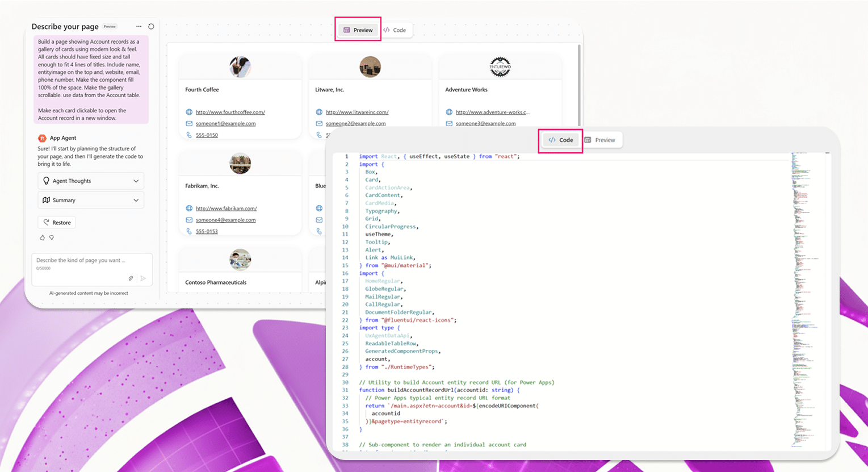Click the gallery preview vertical scrollbar

point(579,85)
